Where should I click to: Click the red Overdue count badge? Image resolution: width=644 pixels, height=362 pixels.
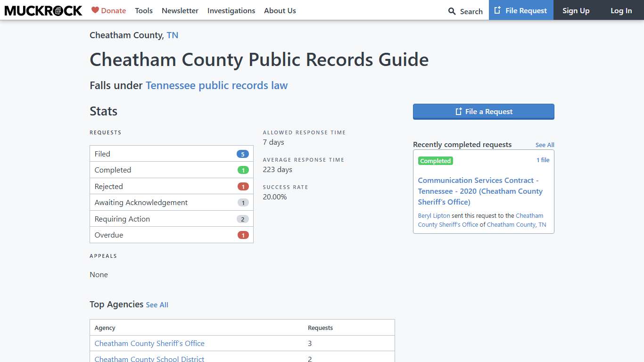243,235
